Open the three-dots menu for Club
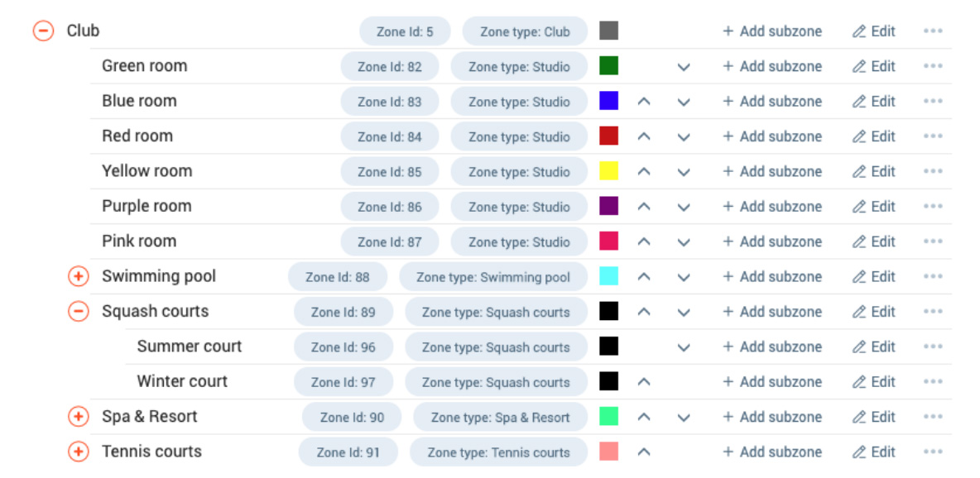980x478 pixels. [933, 31]
